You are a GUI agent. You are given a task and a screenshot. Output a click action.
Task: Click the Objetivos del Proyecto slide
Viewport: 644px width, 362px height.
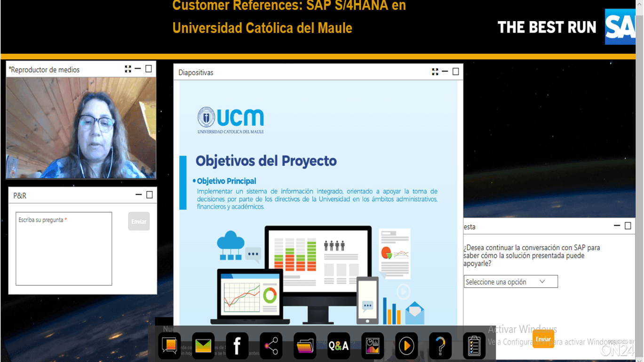pos(318,202)
